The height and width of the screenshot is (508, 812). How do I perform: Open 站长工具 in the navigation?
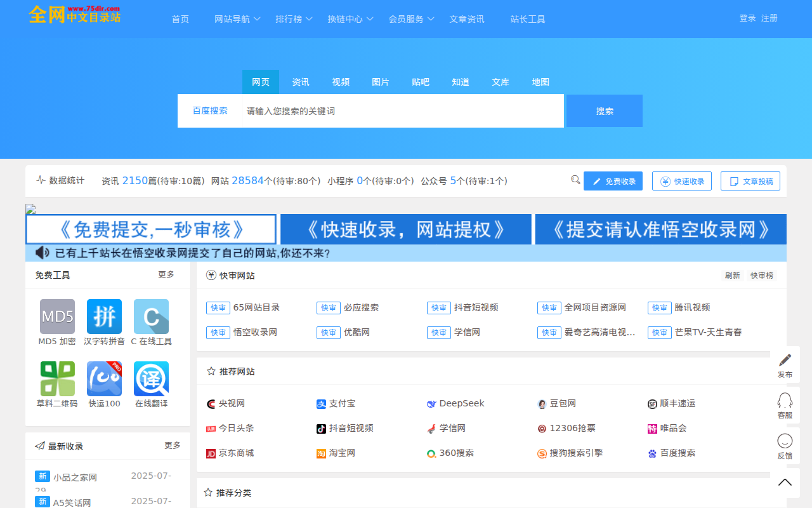click(528, 19)
